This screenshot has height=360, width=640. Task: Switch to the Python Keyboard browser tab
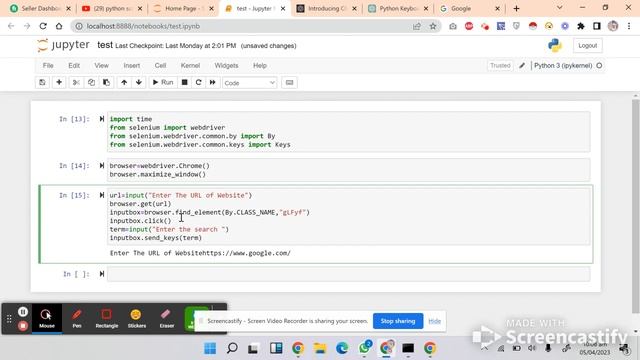click(398, 9)
